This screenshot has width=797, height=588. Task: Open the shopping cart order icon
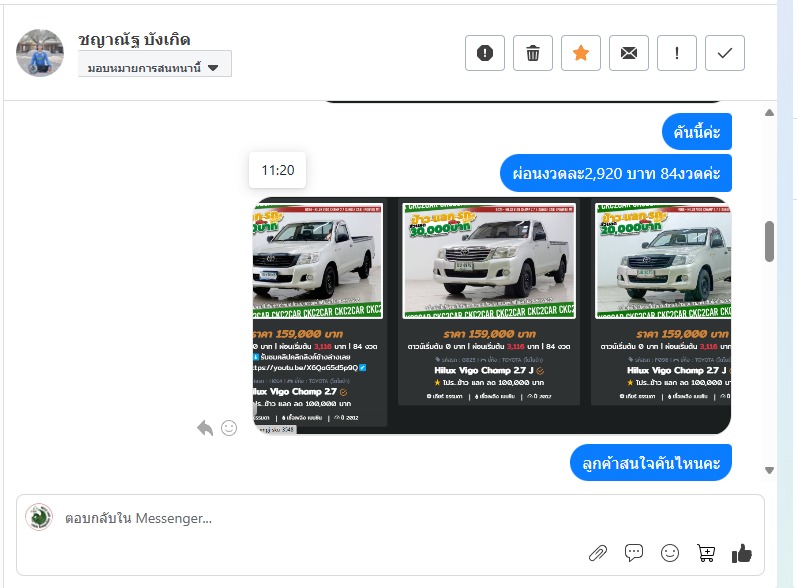click(706, 553)
